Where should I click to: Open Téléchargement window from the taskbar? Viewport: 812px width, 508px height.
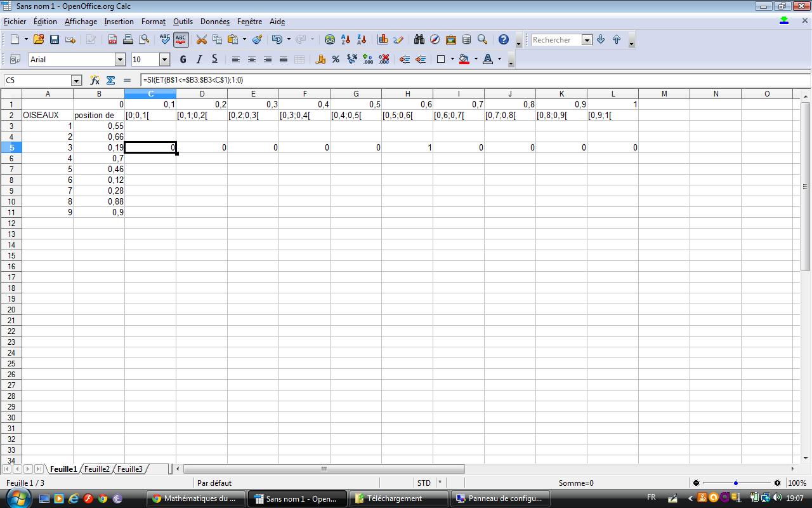pos(399,498)
